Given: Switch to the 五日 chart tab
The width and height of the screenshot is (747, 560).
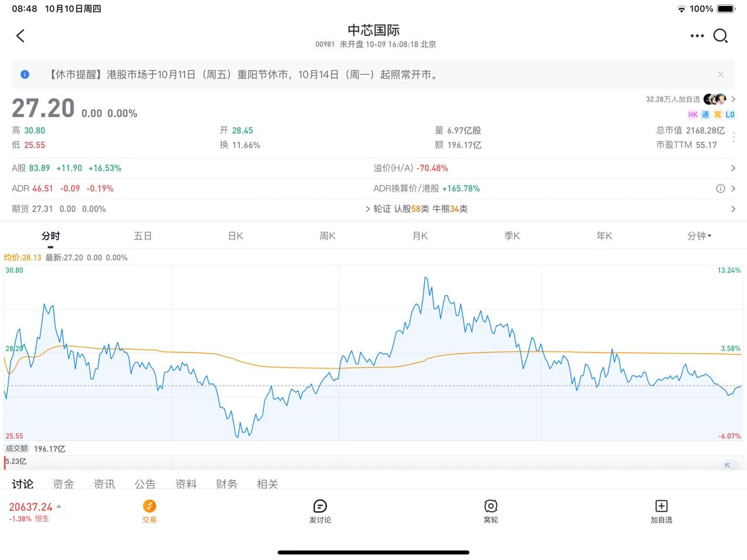Looking at the screenshot, I should 143,236.
